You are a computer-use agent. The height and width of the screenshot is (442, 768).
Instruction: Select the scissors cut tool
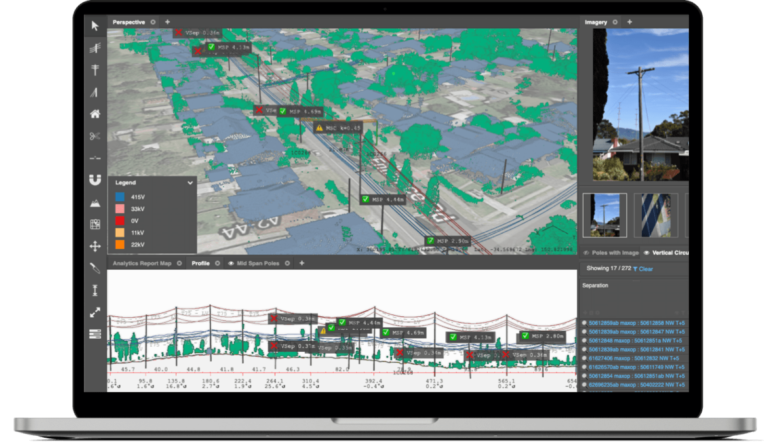[95, 136]
